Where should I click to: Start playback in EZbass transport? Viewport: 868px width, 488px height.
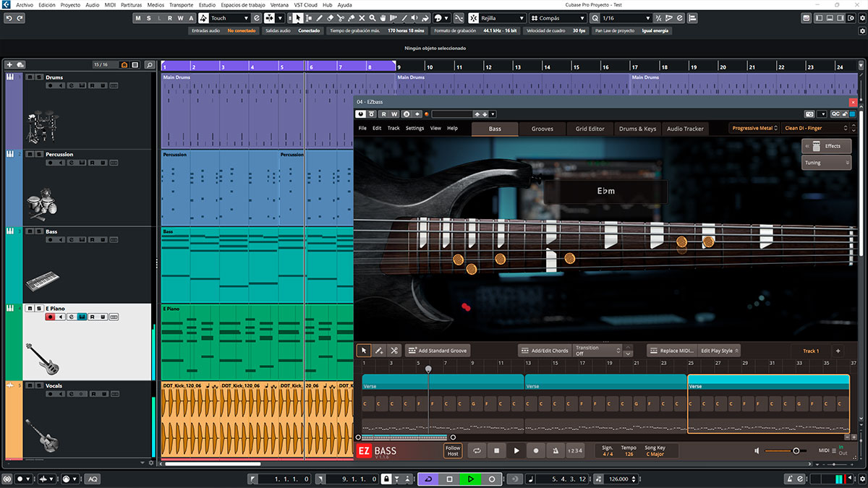516,450
